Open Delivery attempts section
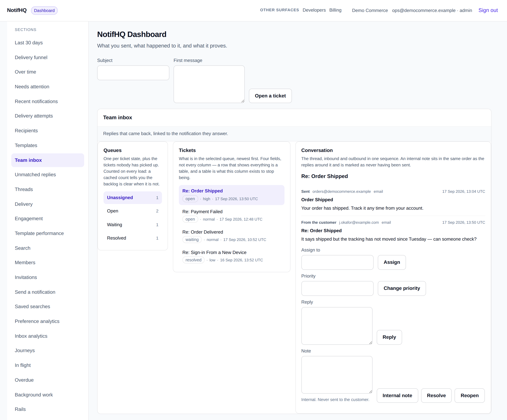Image resolution: width=507 pixels, height=420 pixels. [48, 116]
